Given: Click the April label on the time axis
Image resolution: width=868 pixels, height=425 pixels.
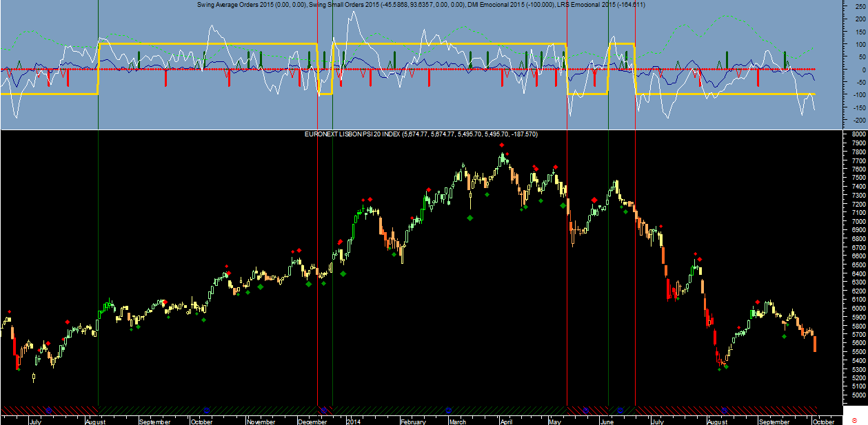Looking at the screenshot, I should [506, 421].
